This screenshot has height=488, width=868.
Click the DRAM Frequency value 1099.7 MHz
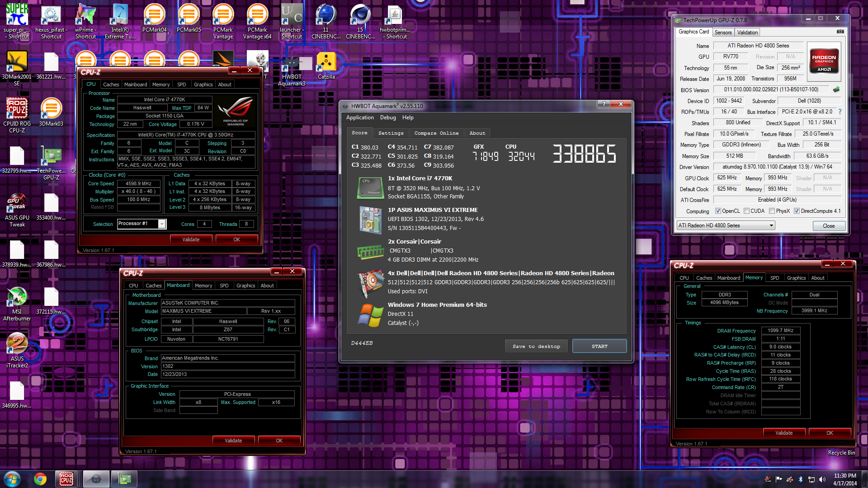tap(781, 330)
